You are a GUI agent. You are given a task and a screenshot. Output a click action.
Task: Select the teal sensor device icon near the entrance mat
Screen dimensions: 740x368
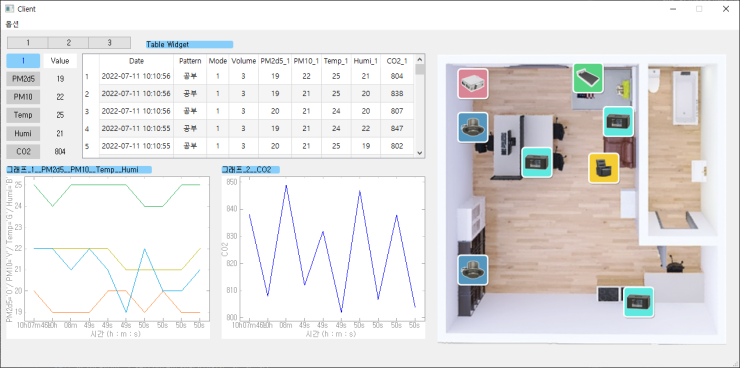[639, 302]
